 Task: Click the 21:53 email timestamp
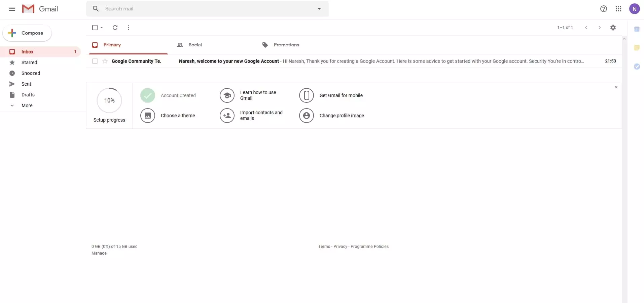[610, 61]
